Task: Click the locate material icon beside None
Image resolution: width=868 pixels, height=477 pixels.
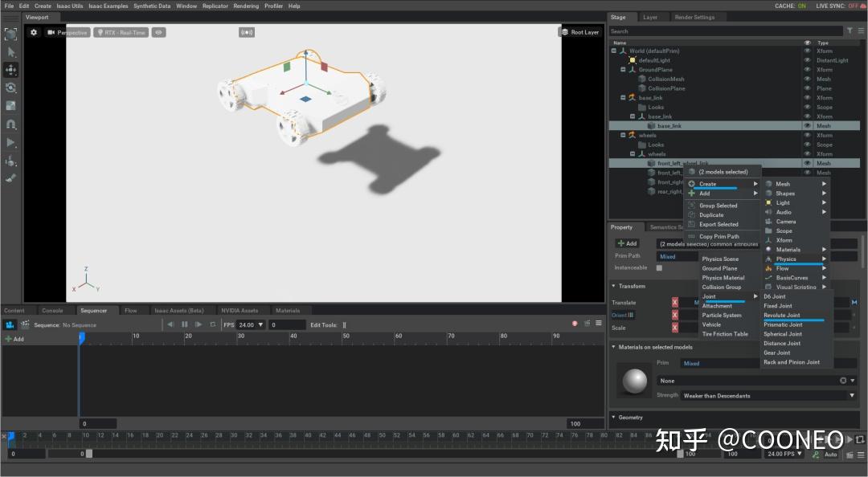Action: coord(843,381)
